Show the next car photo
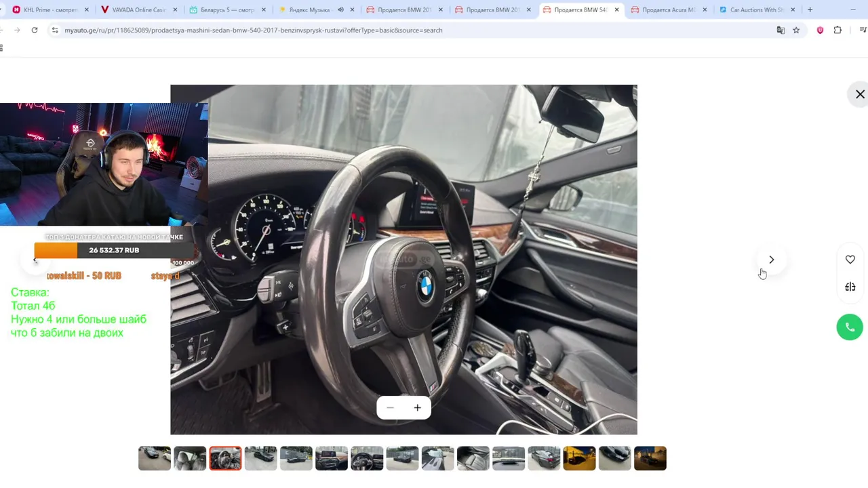This screenshot has height=488, width=868. click(771, 260)
